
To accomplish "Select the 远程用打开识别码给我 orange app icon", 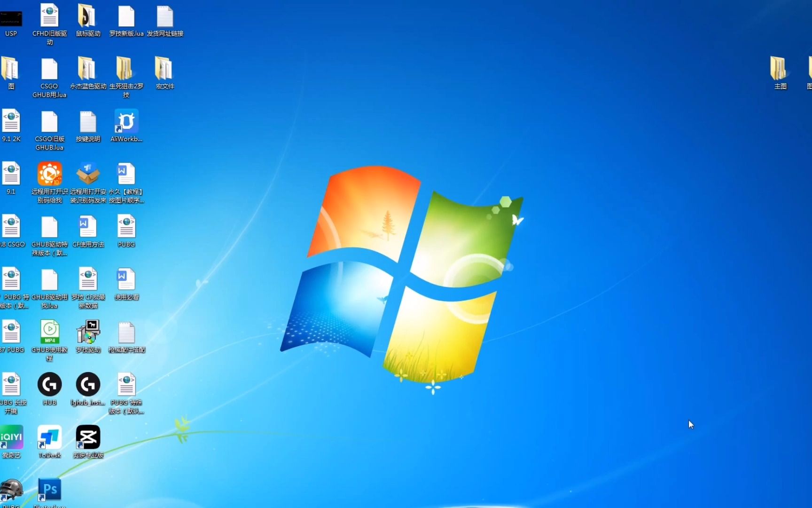I will click(x=49, y=174).
